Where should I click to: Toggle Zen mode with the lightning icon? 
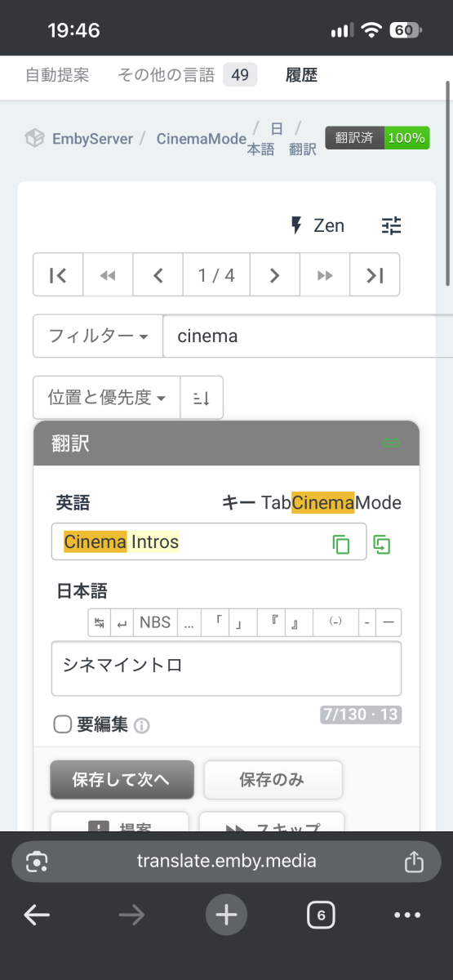[318, 225]
